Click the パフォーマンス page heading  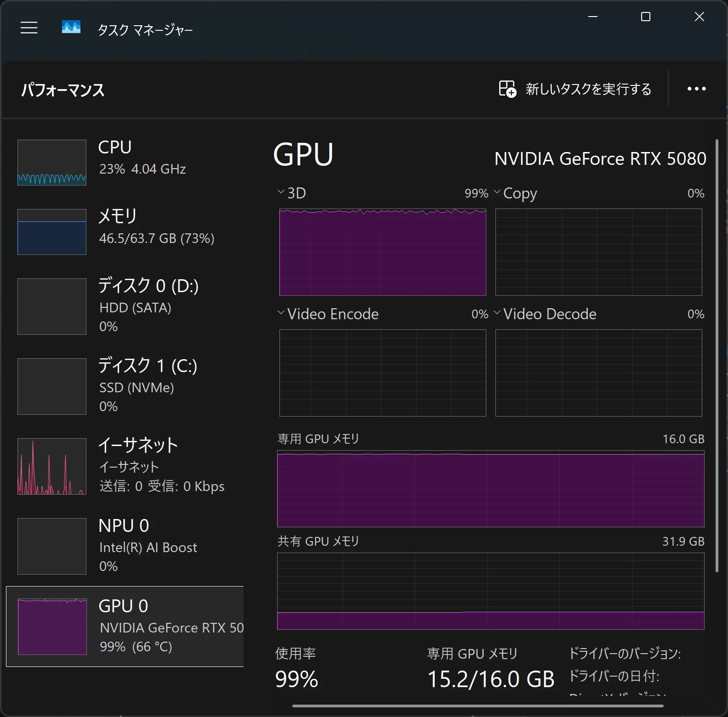(x=63, y=90)
